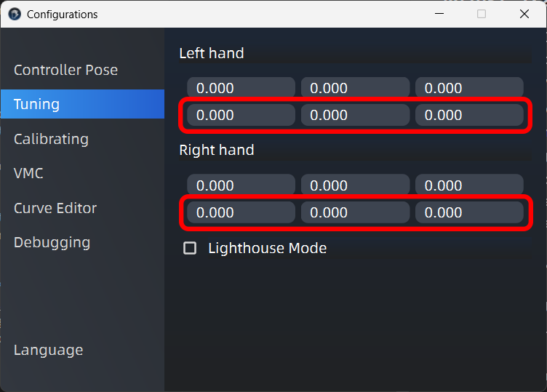Image resolution: width=547 pixels, height=392 pixels.
Task: Click Right hand first-row first value field
Action: [x=241, y=185]
